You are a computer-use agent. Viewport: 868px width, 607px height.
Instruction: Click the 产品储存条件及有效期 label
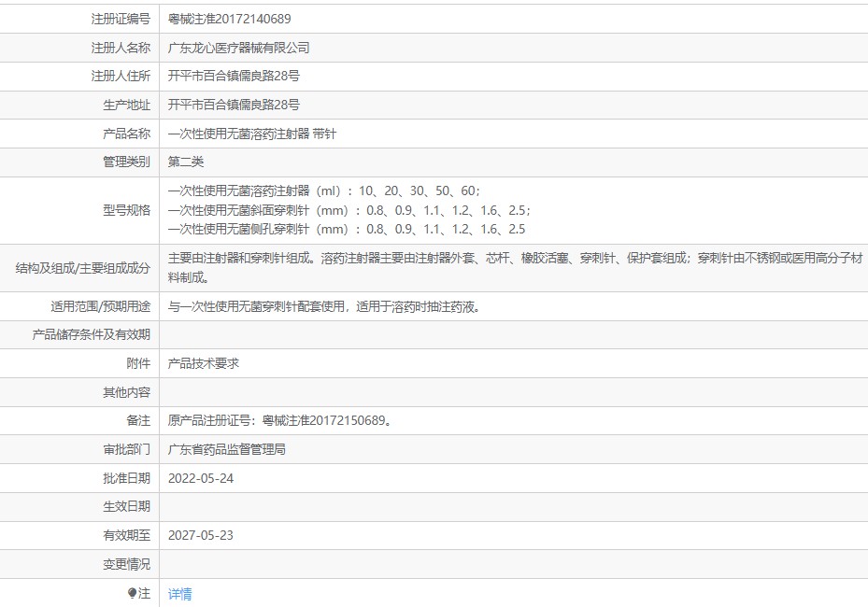92,334
